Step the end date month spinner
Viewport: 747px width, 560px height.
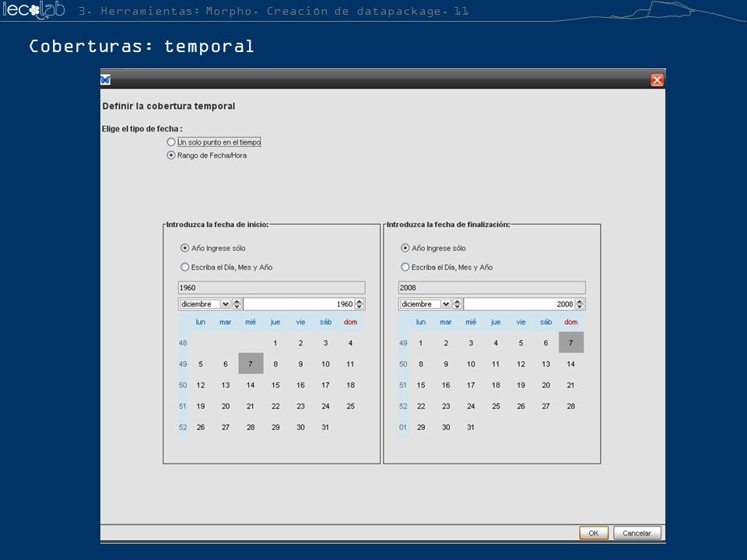458,304
